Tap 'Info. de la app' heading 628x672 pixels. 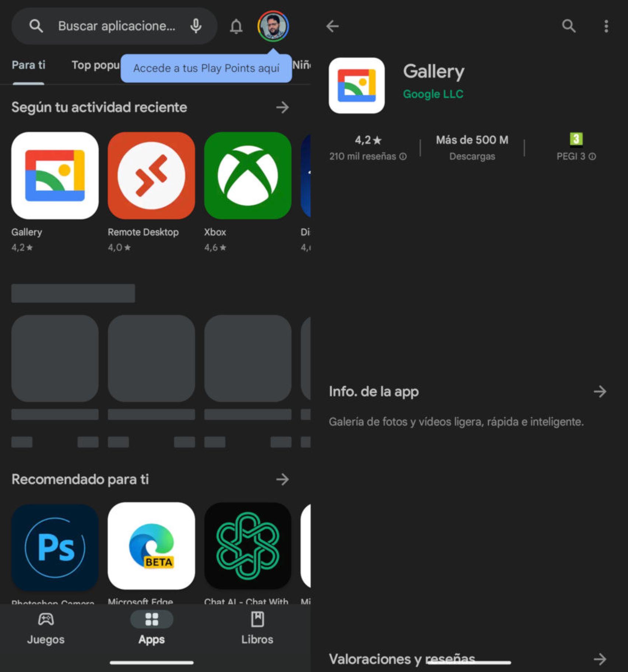374,392
